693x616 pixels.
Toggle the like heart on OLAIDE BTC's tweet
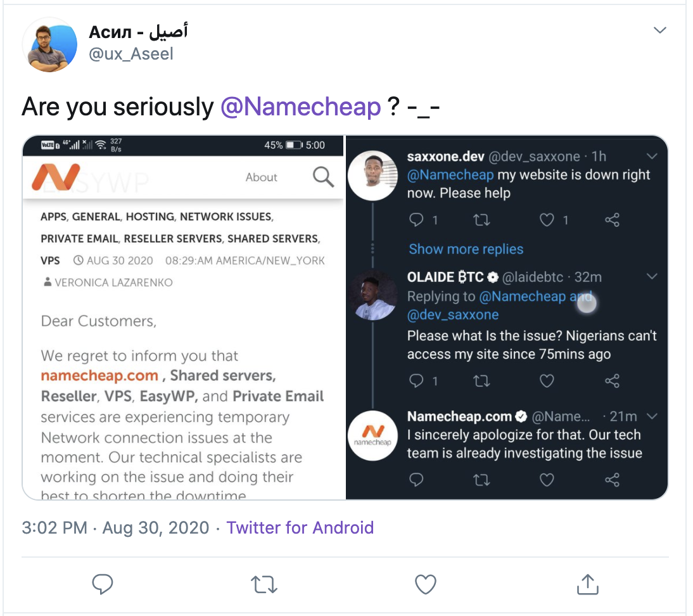(x=546, y=380)
